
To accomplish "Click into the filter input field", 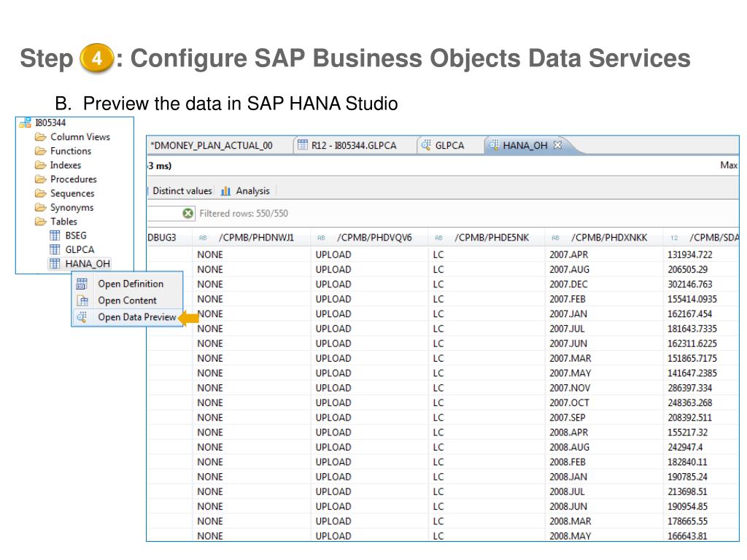I will (x=164, y=214).
